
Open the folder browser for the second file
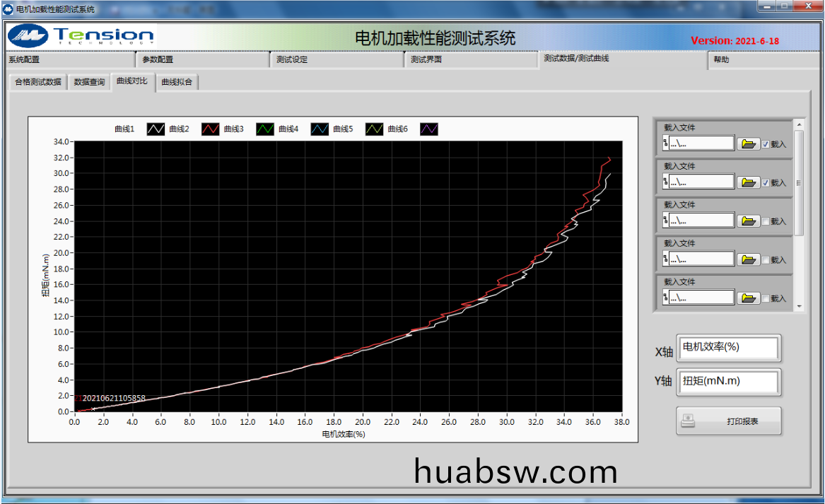[x=748, y=182]
